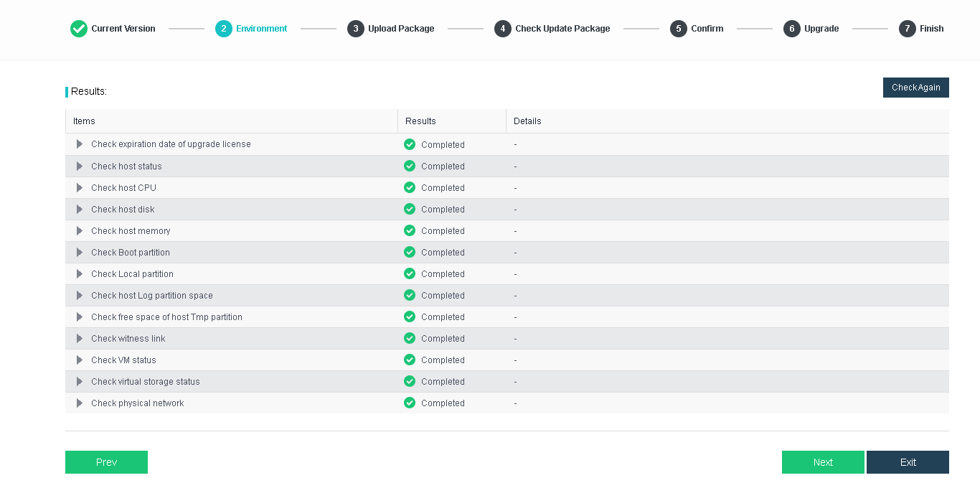
Task: Select the Check VM status row label
Action: click(x=123, y=360)
